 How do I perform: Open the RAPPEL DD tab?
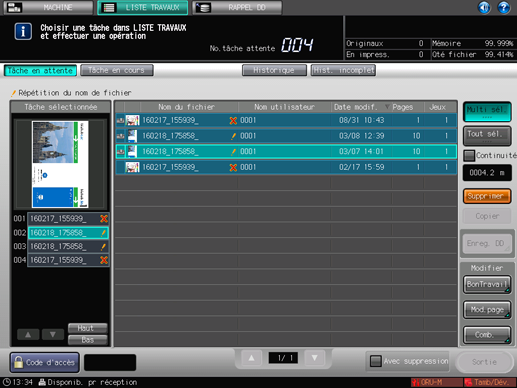pos(237,7)
